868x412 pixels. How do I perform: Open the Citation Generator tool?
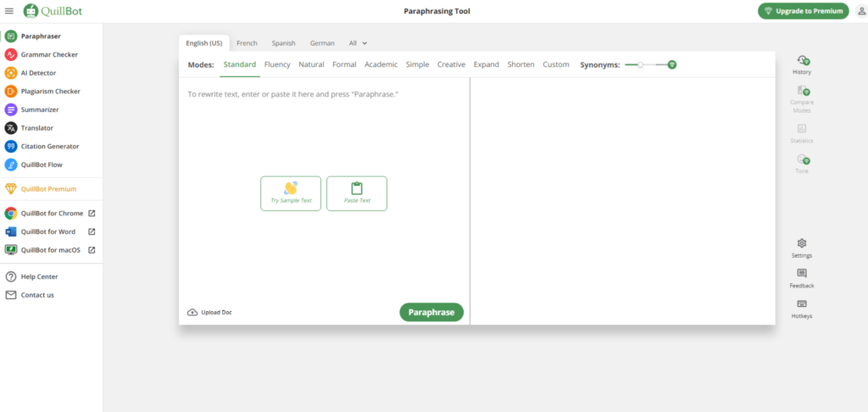tap(48, 147)
